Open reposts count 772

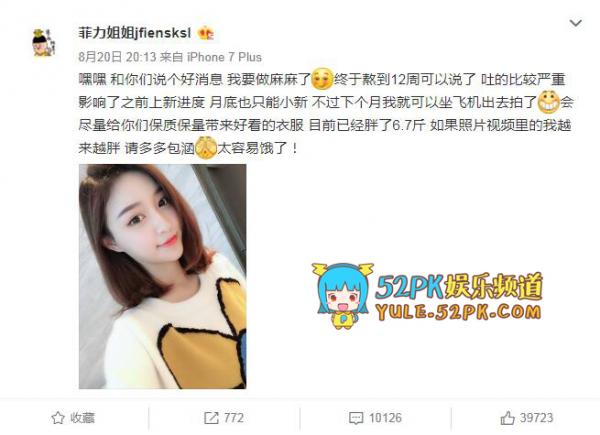coord(224,418)
